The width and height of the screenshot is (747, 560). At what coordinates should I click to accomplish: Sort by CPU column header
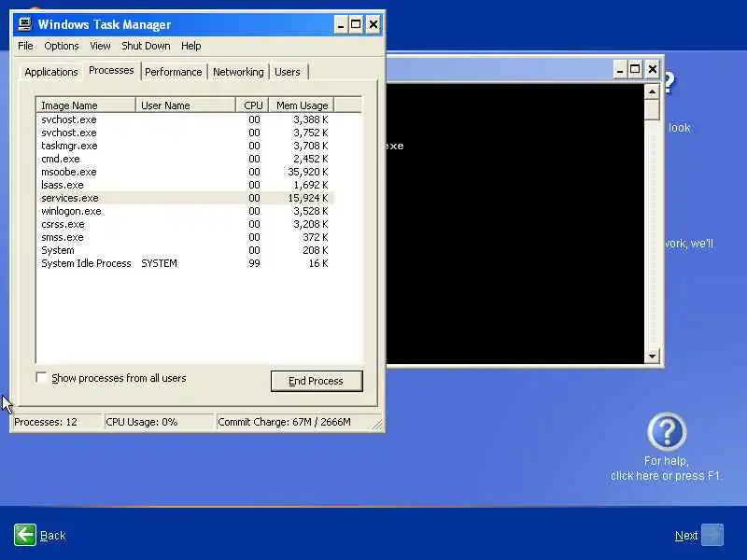pyautogui.click(x=252, y=105)
